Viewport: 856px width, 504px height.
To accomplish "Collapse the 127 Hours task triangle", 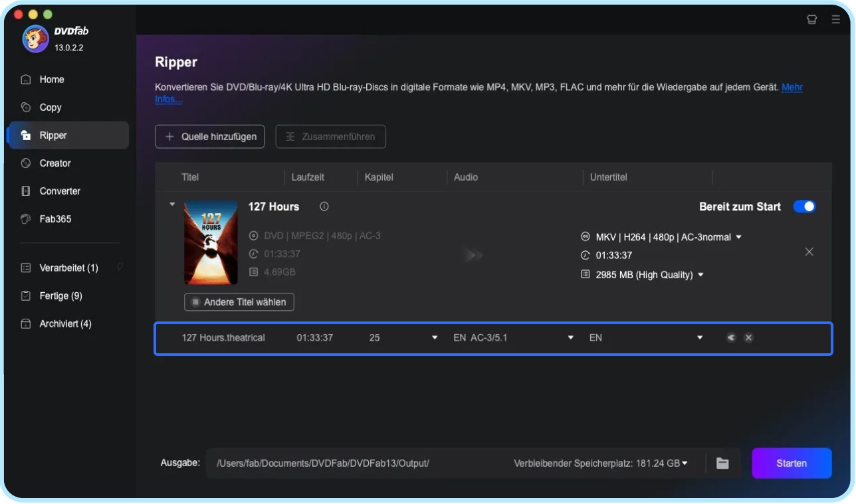I will pyautogui.click(x=172, y=205).
